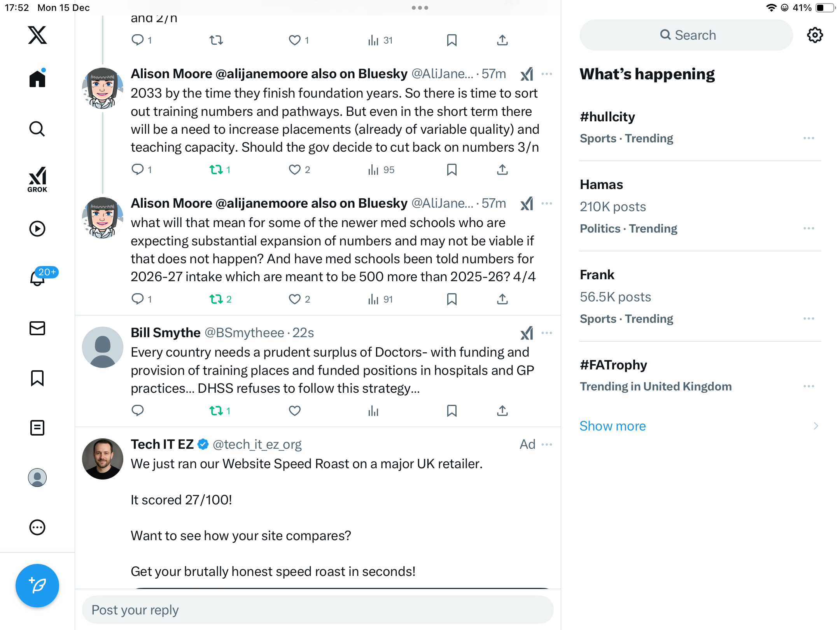840x630 pixels.
Task: Open the #hullcity trending topic
Action: (607, 117)
